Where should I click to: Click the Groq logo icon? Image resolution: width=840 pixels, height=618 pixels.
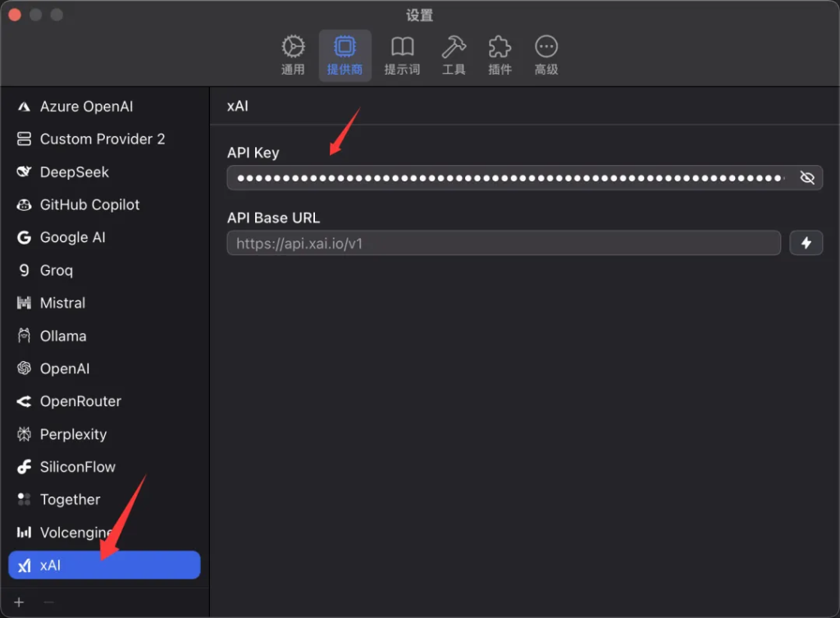(x=24, y=270)
